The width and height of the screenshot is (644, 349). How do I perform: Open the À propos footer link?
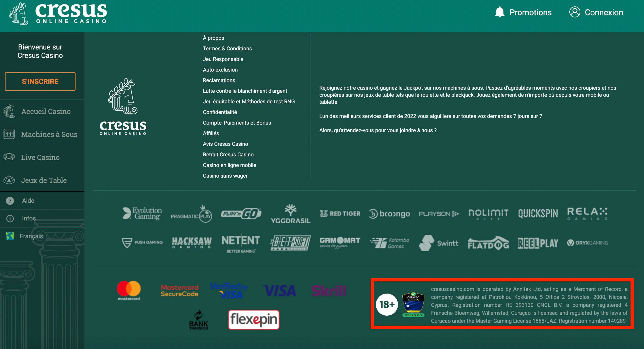[213, 38]
